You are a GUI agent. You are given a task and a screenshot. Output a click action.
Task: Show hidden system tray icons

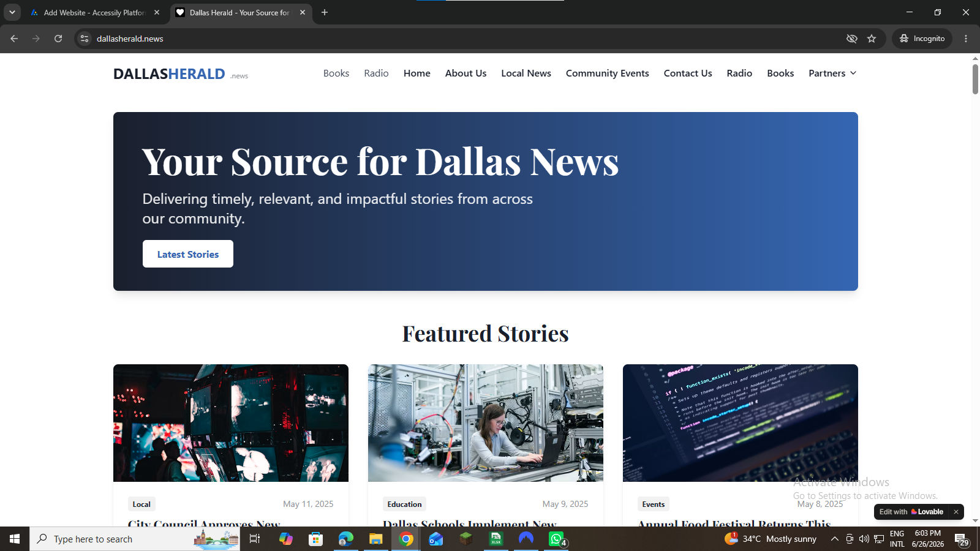[834, 539]
